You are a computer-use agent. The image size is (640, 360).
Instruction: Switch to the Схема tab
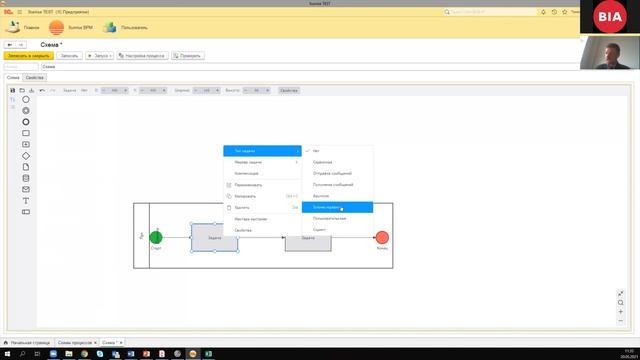(x=13, y=78)
